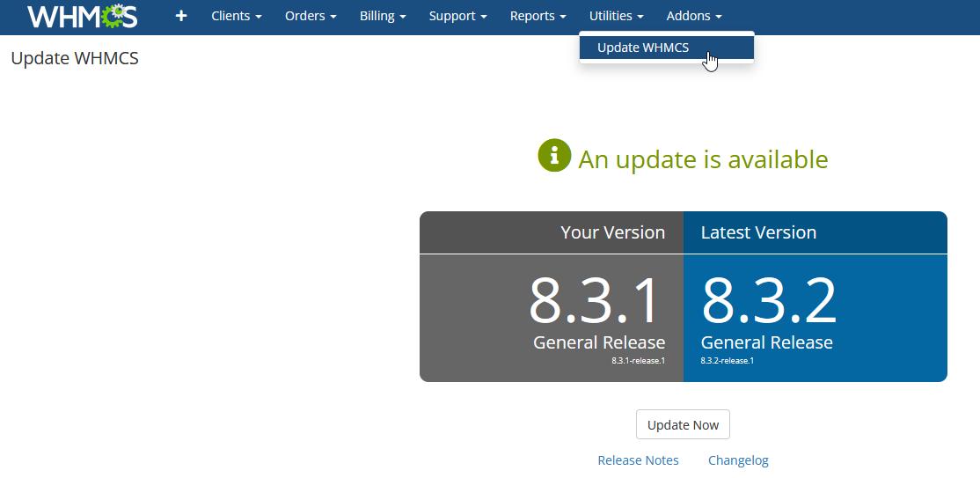This screenshot has width=980, height=478.
Task: Click the Update WHMCS page heading
Action: pos(75,58)
